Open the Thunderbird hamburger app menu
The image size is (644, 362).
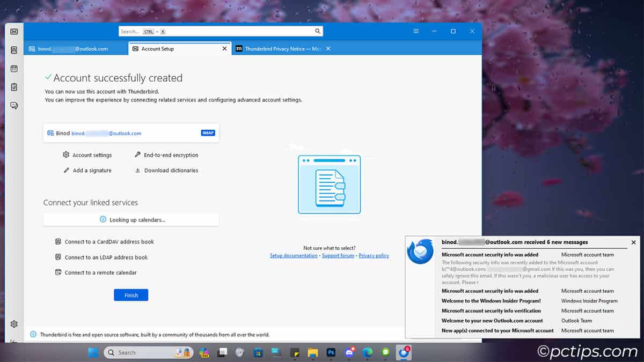pyautogui.click(x=416, y=32)
